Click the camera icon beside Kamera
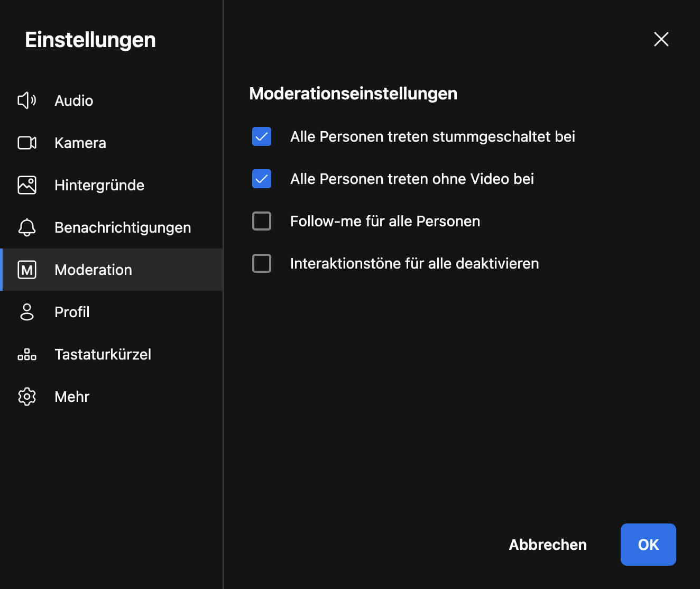Image resolution: width=700 pixels, height=589 pixels. [27, 143]
